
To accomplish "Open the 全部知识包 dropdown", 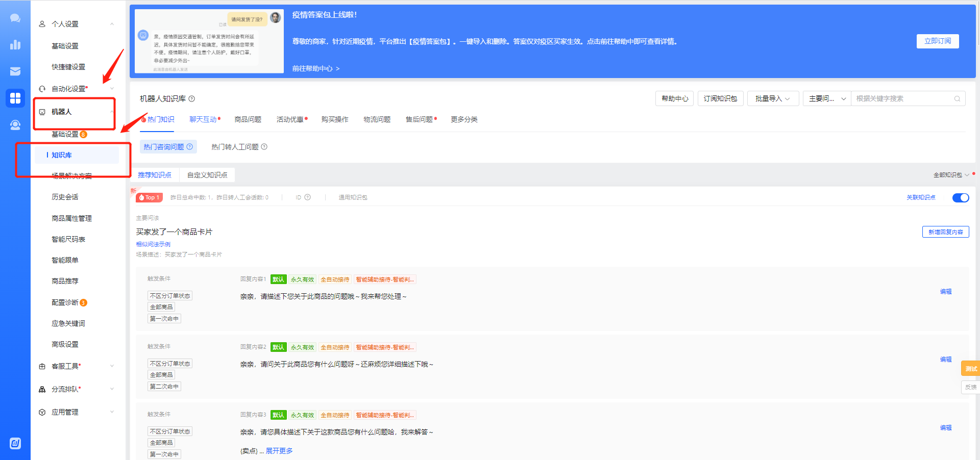I will point(951,175).
